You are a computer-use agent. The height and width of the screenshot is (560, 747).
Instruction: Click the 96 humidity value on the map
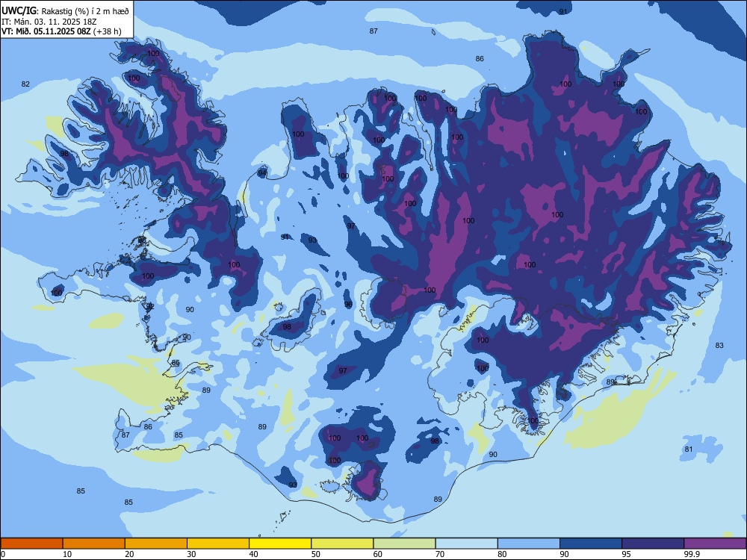pyautogui.click(x=348, y=305)
